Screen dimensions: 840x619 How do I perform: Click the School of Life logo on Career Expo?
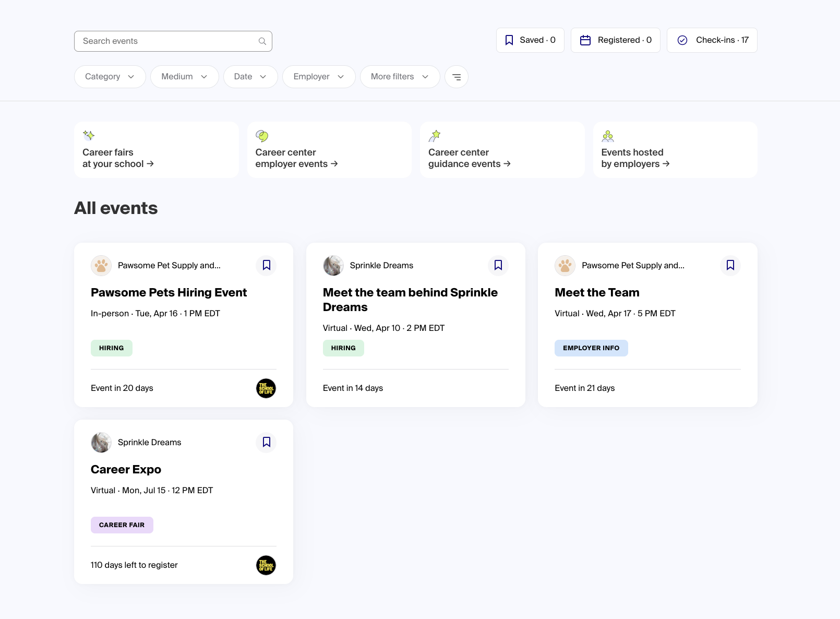266,565
